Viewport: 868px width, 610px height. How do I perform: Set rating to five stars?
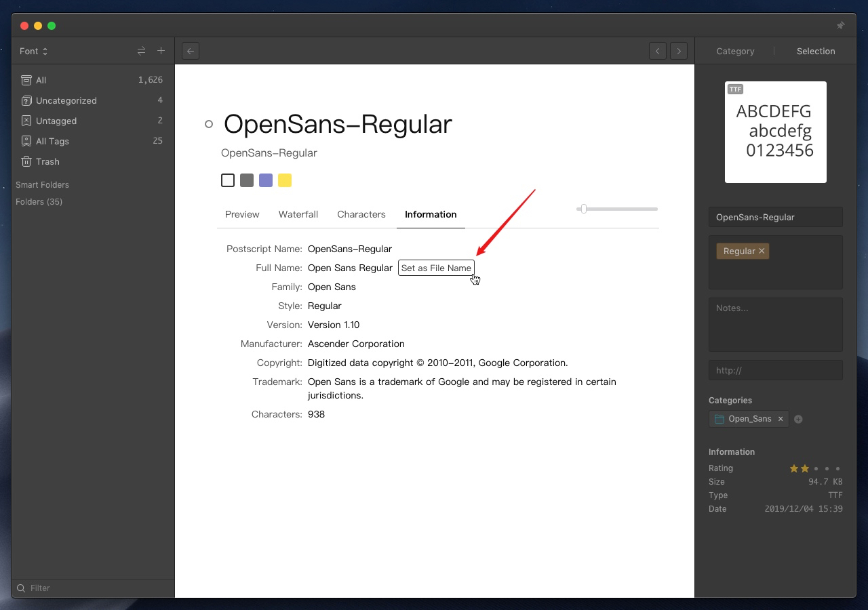pos(837,468)
